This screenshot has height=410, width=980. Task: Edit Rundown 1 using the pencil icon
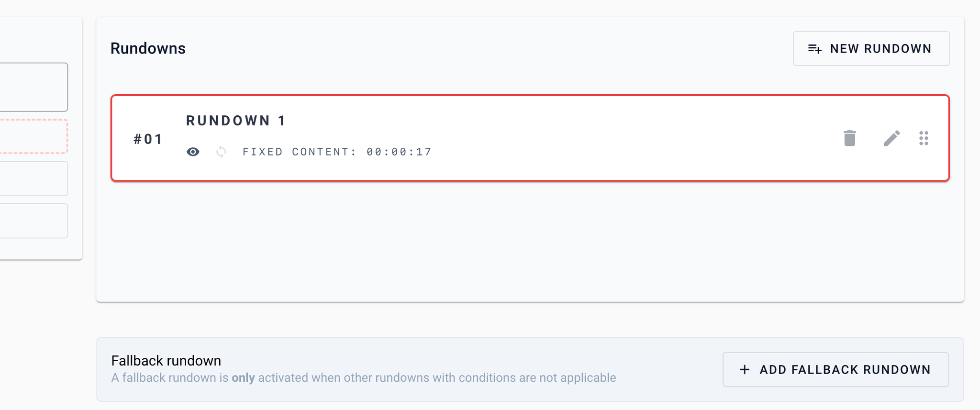[x=891, y=138]
